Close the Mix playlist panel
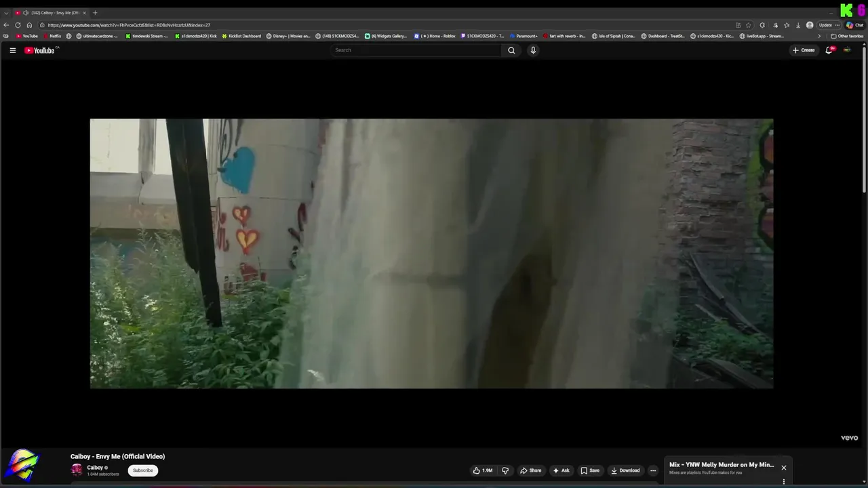Viewport: 868px width, 488px height. (x=784, y=468)
